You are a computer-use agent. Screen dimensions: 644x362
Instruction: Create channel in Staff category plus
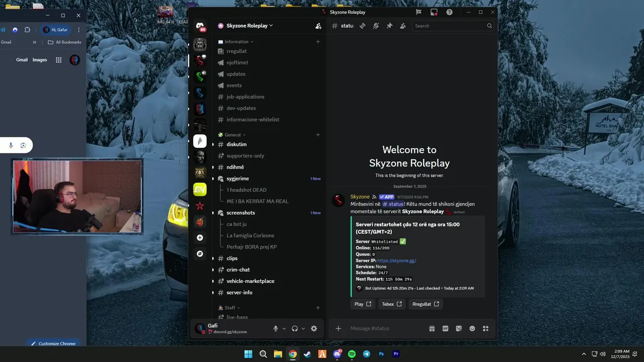(x=318, y=308)
